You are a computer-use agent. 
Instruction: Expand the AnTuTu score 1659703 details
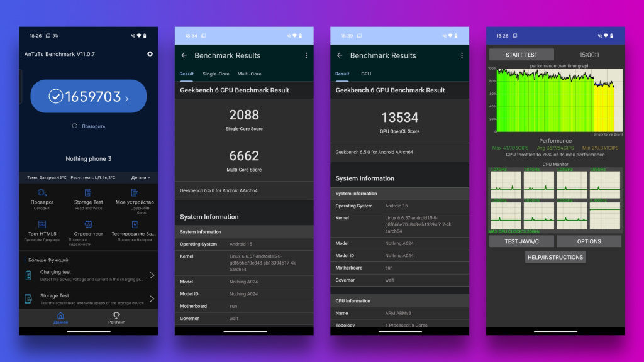coord(89,97)
